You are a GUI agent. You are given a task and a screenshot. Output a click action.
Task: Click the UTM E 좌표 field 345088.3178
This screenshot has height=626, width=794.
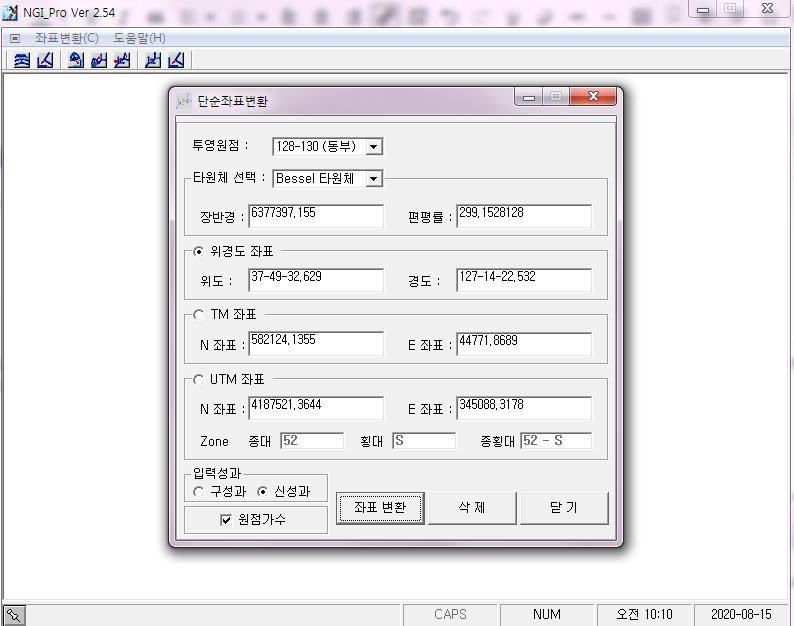click(524, 408)
